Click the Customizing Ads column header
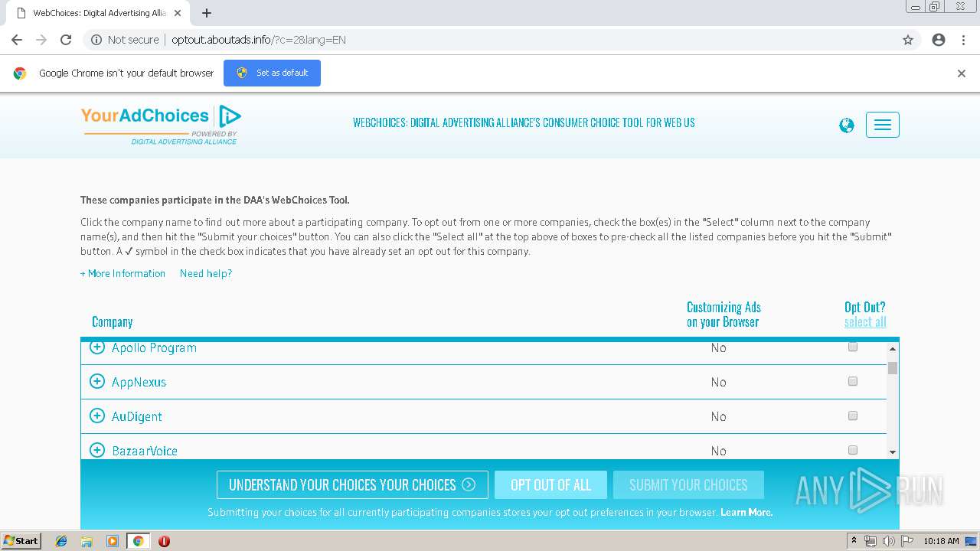 724,315
